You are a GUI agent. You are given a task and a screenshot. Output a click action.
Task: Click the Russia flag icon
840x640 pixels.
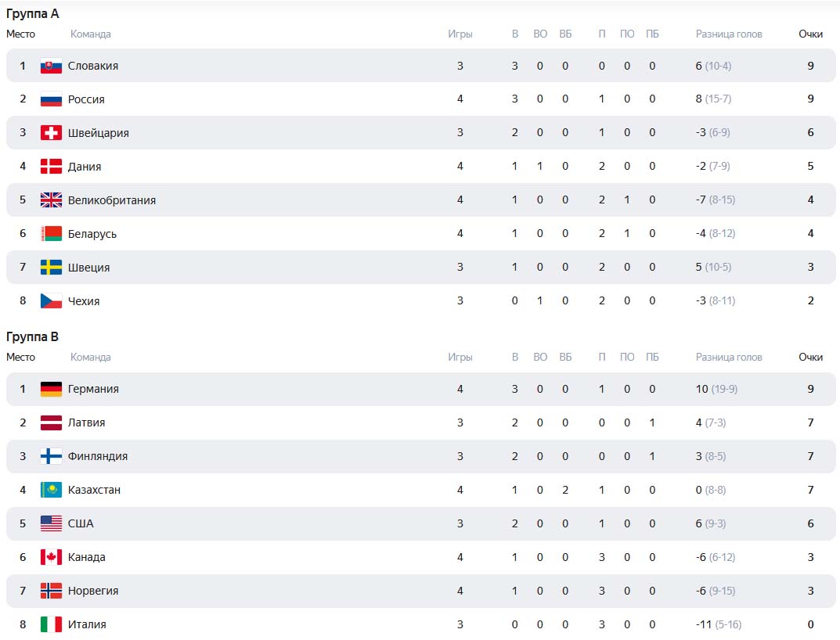(x=51, y=99)
